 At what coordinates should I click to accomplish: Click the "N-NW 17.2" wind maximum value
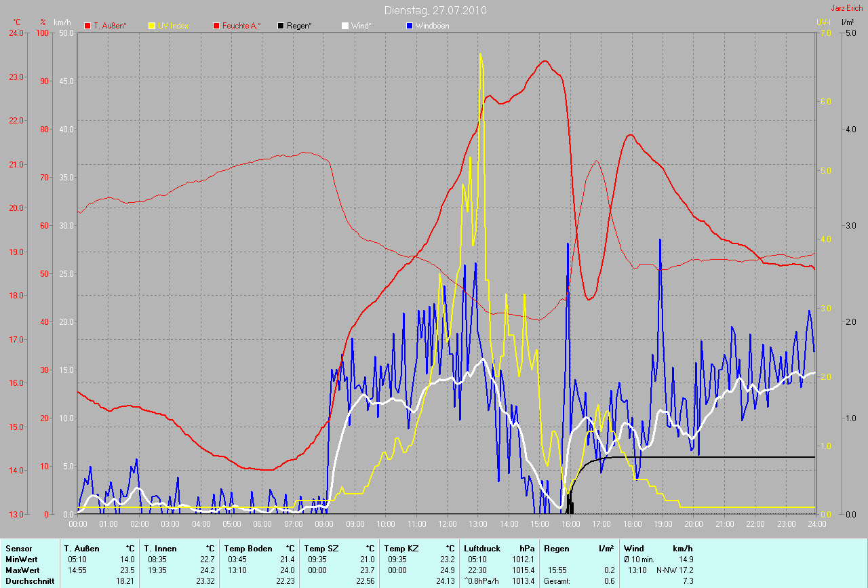(675, 570)
